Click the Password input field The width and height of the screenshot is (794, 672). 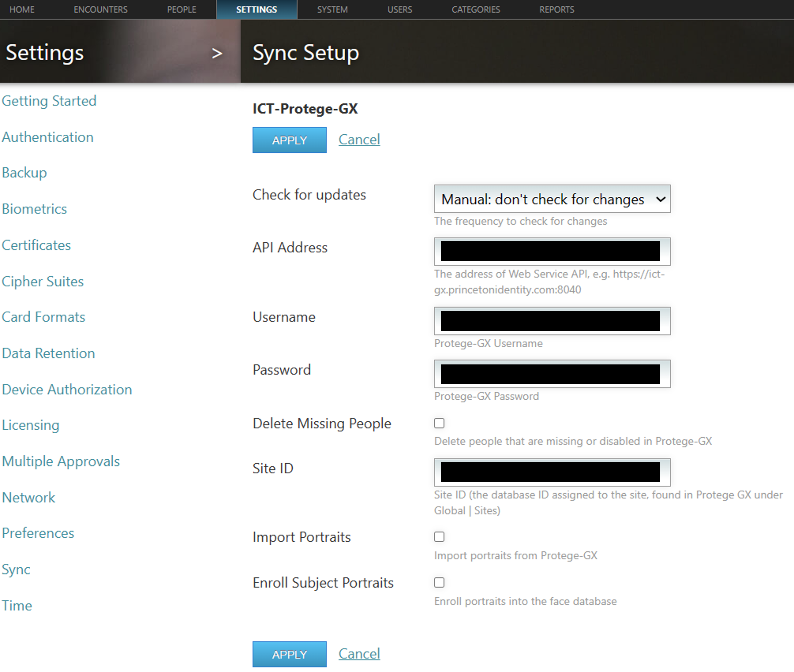(x=552, y=374)
